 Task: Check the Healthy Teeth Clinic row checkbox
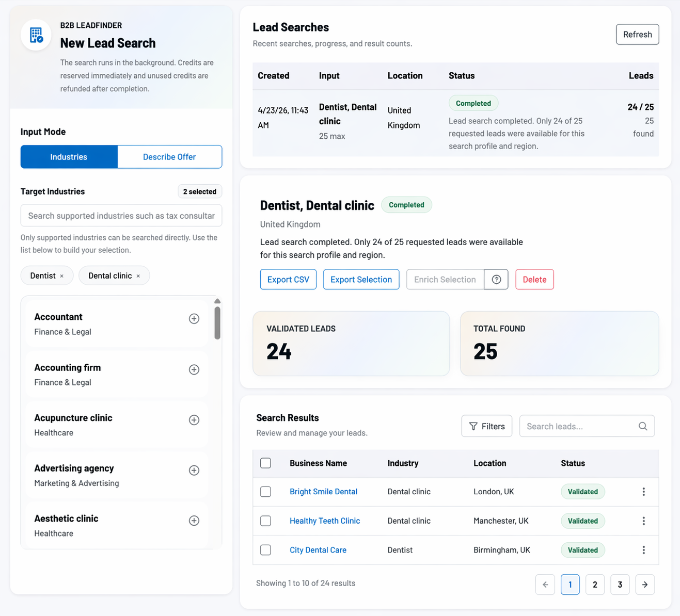(266, 521)
